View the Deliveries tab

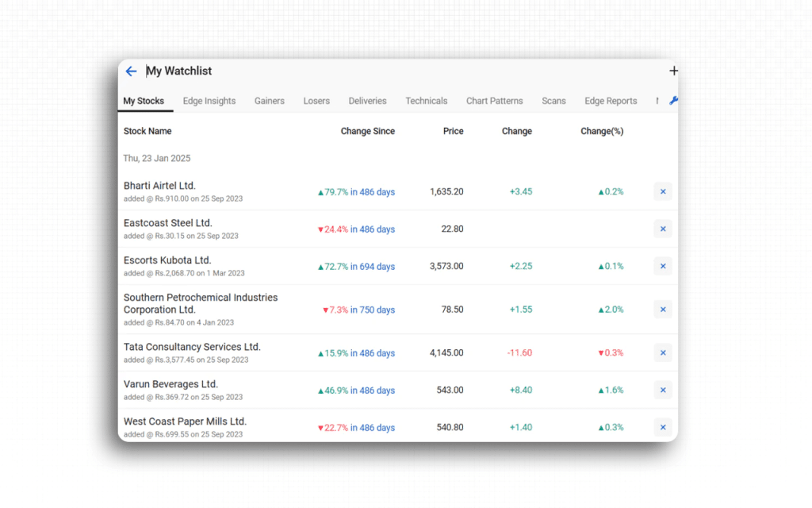(367, 101)
